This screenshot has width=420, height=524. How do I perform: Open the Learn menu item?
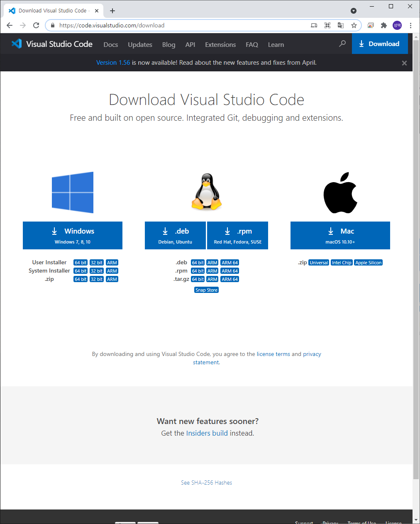point(276,44)
